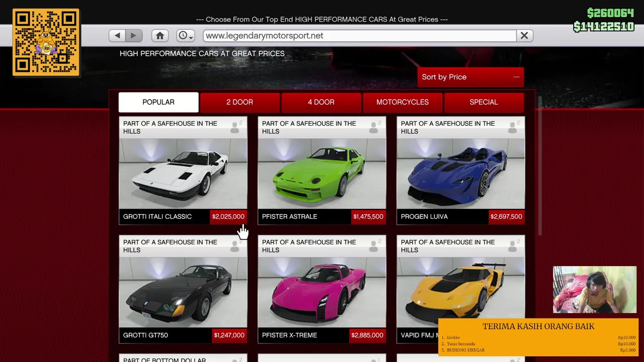Click seat-count icon on Vapid FMJ card
The image size is (644, 362).
513,246
